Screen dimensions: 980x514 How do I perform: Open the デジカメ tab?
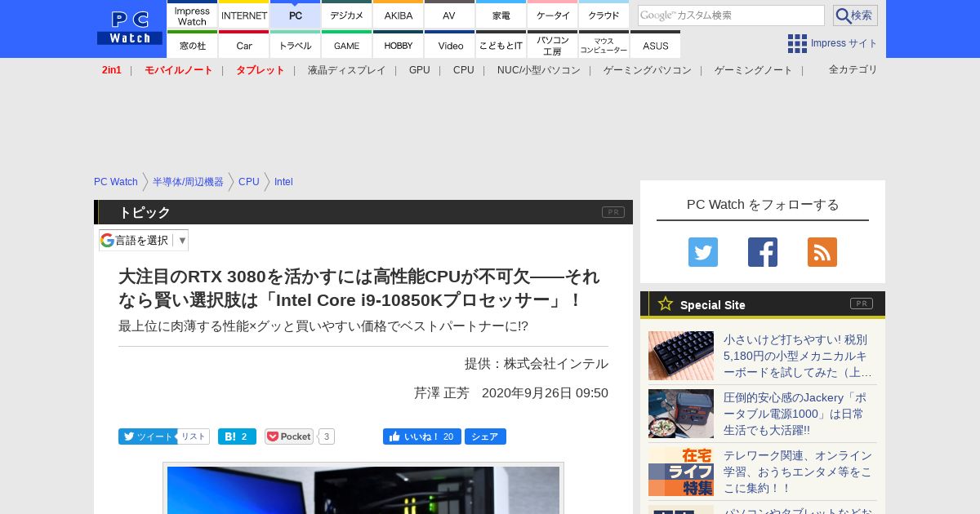click(x=347, y=14)
